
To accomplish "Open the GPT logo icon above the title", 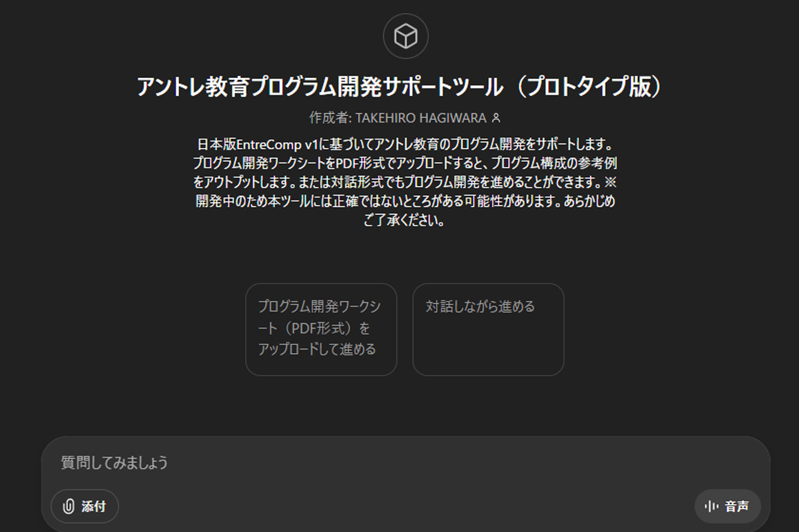I will 405,37.
